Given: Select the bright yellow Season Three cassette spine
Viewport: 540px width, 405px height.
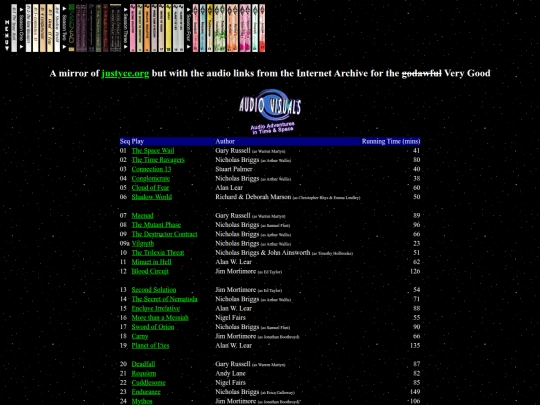Looking at the screenshot, I should click(x=168, y=28).
